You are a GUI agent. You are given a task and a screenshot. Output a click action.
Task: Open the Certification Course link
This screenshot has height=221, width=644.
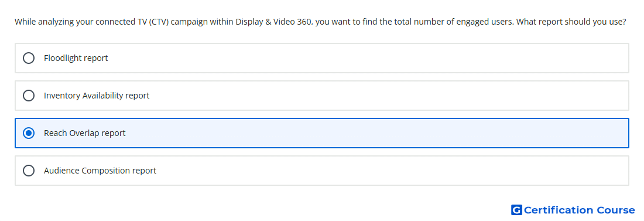click(573, 210)
